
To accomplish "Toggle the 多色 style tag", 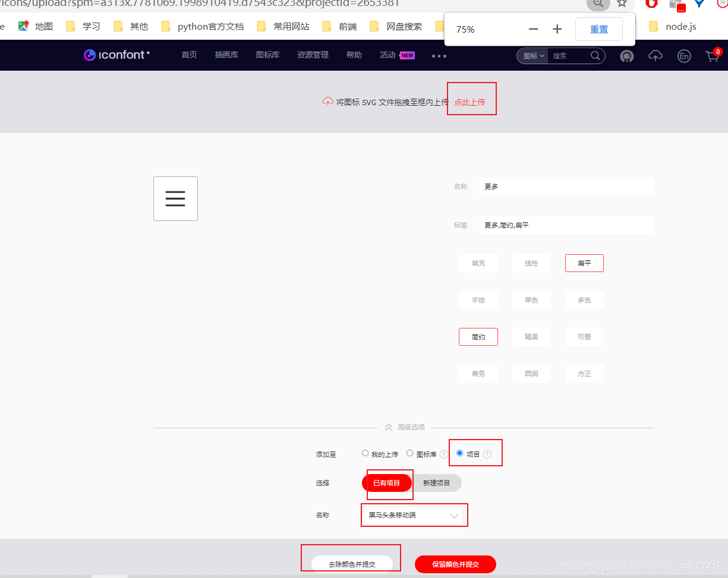I will point(584,300).
